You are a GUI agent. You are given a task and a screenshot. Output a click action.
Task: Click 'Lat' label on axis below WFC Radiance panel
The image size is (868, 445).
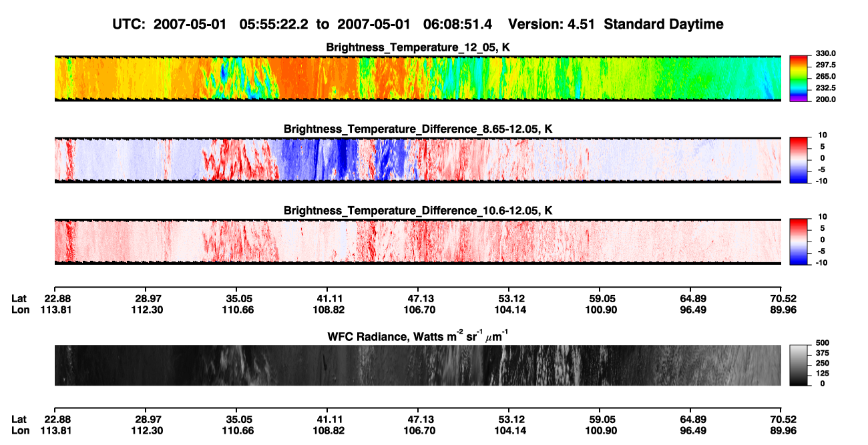tap(19, 419)
